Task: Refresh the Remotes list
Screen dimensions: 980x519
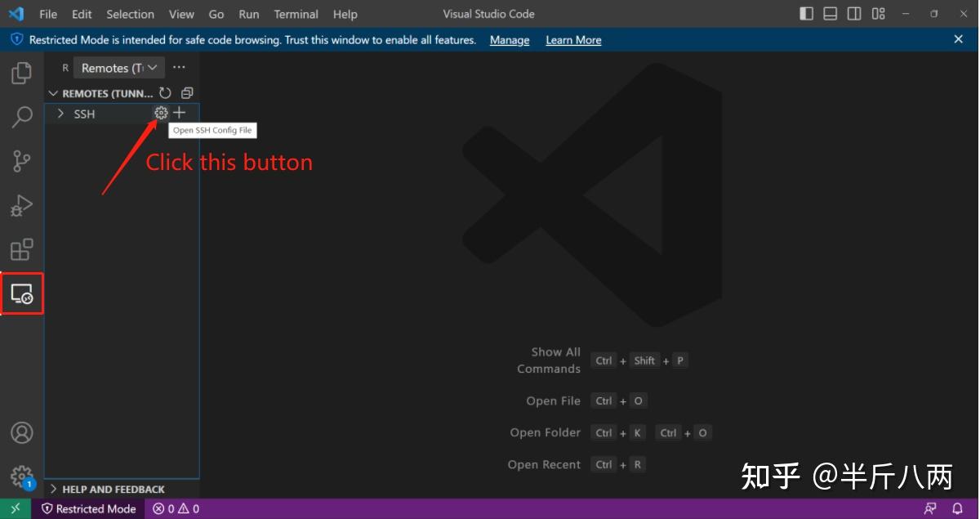Action: click(x=166, y=93)
